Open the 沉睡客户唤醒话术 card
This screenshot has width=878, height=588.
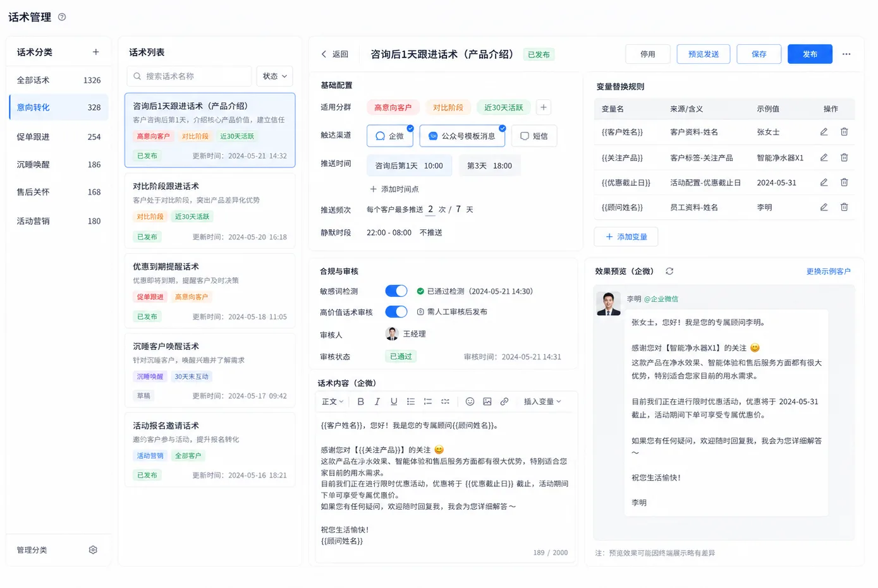[x=210, y=370]
